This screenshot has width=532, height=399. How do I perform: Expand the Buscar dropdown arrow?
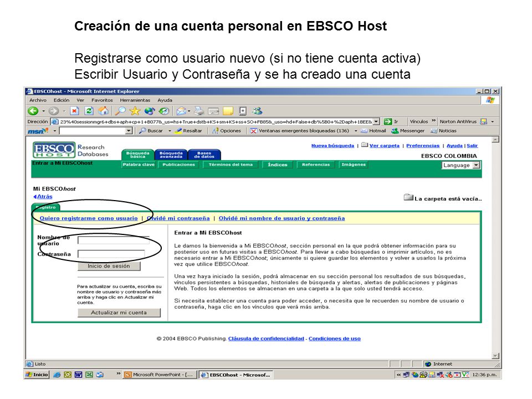[170, 131]
